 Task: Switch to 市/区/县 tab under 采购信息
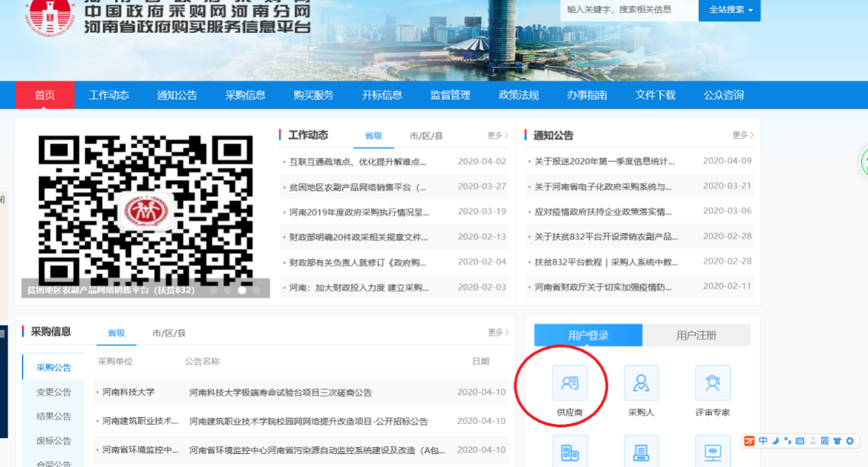[169, 333]
